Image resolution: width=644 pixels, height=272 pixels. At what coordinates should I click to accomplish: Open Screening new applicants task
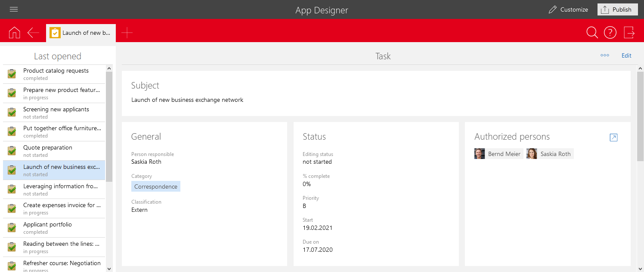click(56, 112)
